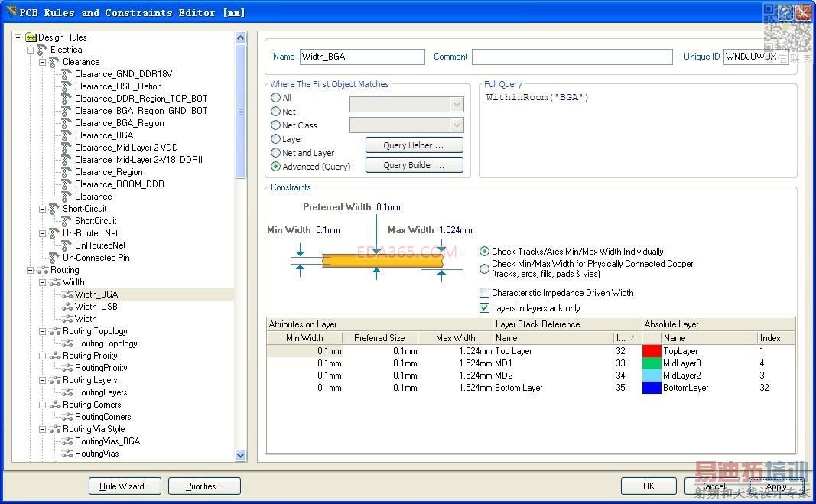Open the Net dropdown list
The height and width of the screenshot is (504, 816).
tap(457, 106)
